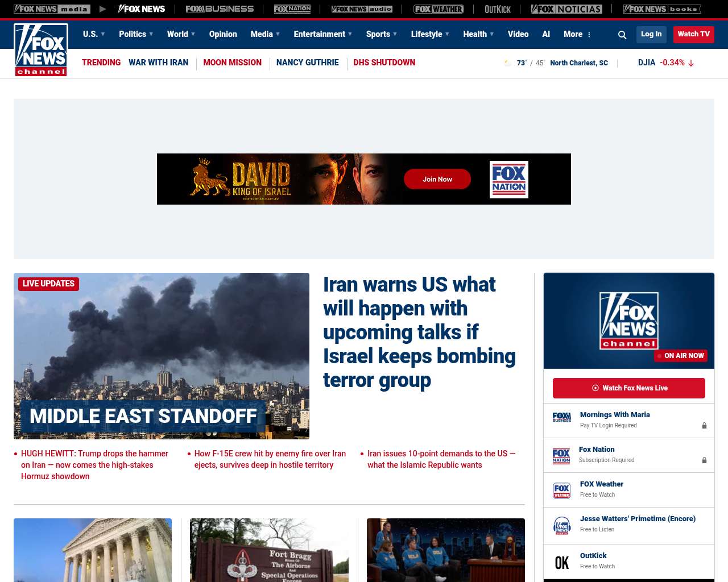
Task: Click the DJIA down arrow icon
Action: (691, 63)
